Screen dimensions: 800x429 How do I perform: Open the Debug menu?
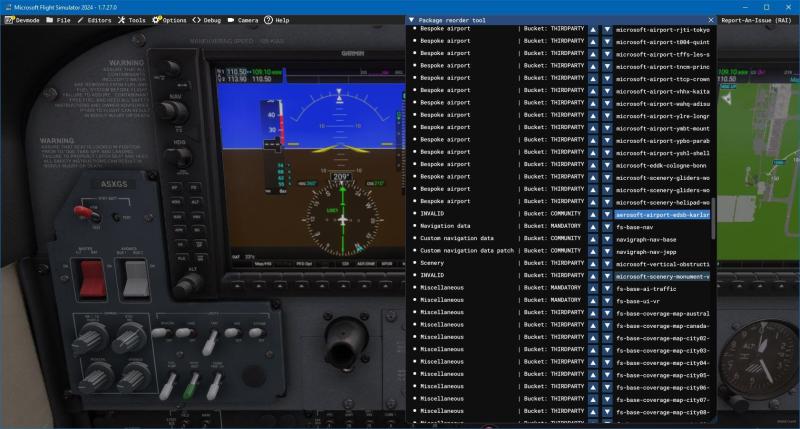click(x=207, y=20)
